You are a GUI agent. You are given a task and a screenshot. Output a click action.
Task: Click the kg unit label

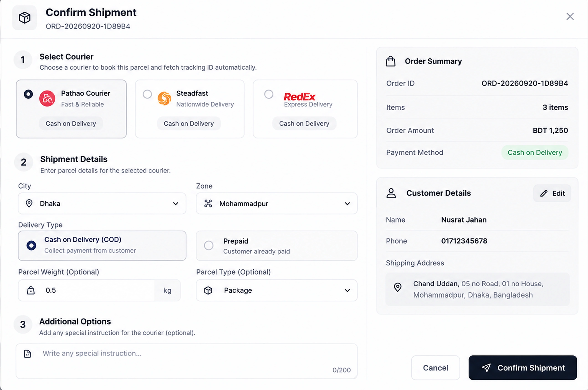(167, 290)
